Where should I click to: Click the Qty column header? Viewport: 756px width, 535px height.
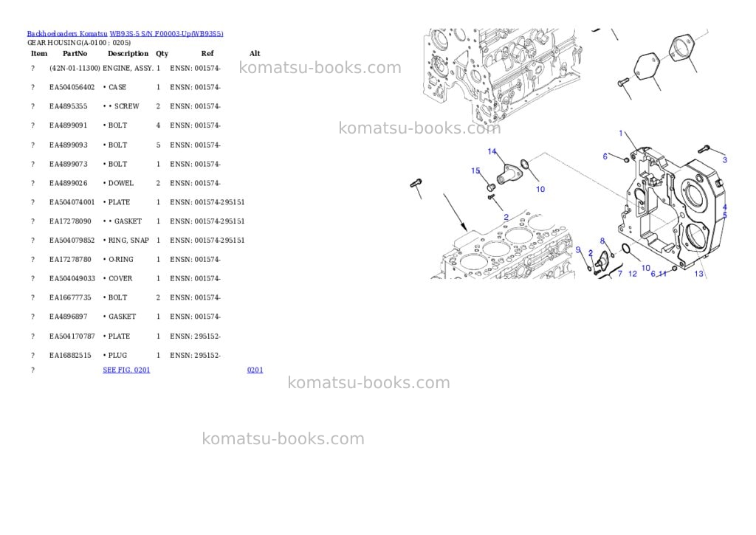click(162, 53)
